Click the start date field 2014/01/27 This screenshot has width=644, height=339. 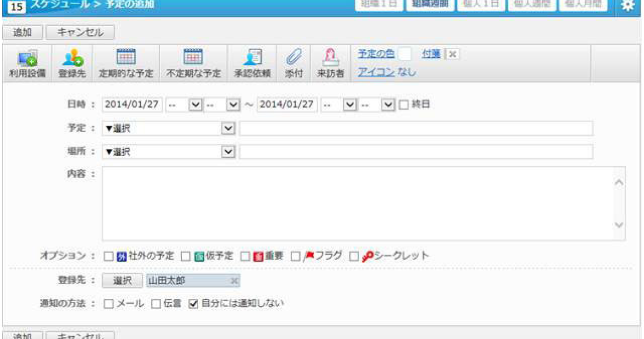click(x=132, y=105)
